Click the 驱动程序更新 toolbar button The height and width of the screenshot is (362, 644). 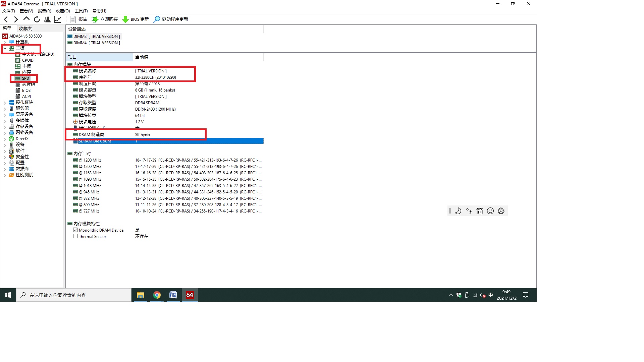point(171,19)
